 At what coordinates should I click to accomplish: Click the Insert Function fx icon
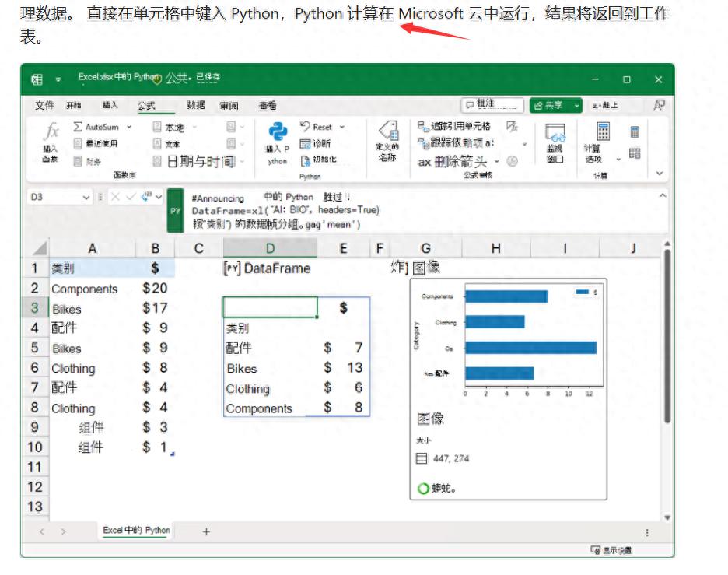51,131
